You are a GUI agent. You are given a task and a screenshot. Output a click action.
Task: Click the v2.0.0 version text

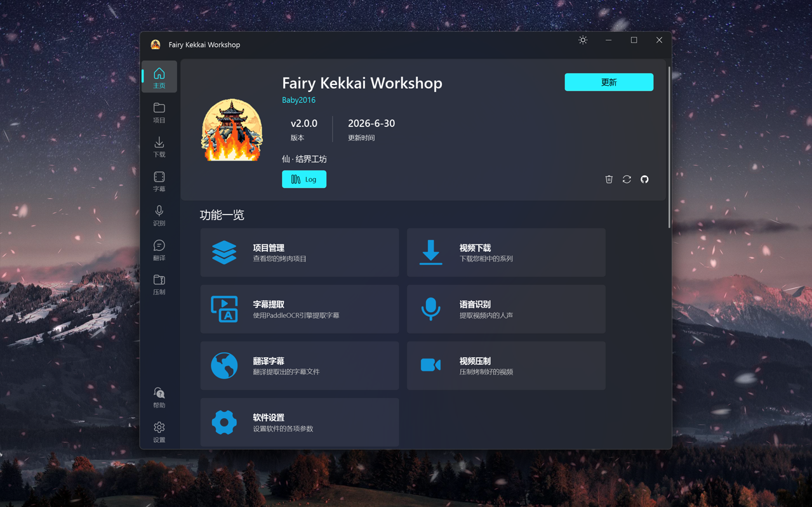[x=304, y=123]
